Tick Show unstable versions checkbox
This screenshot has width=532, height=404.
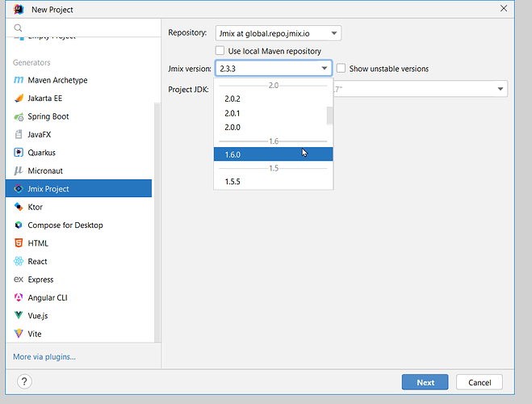pyautogui.click(x=341, y=68)
